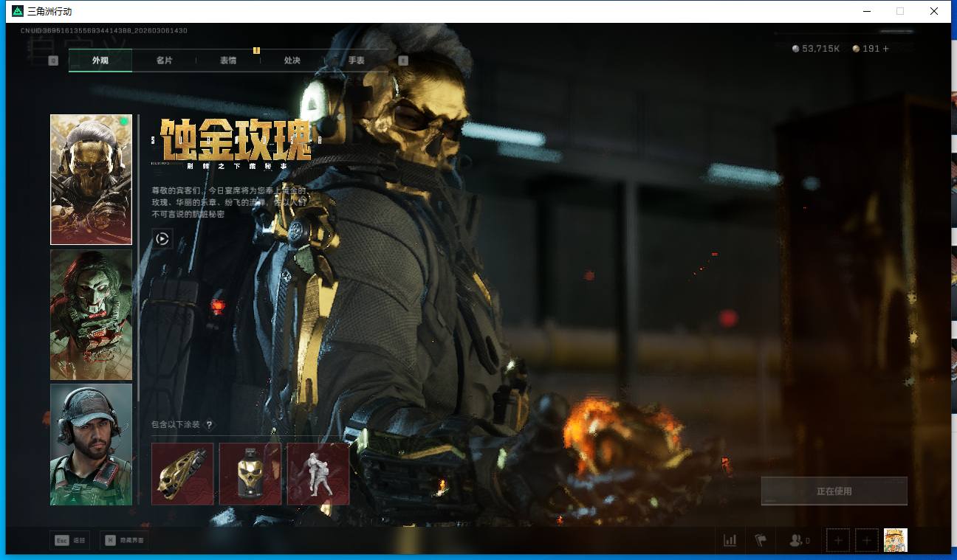Click the 蚀金玫瑰 skin title
This screenshot has width=957, height=560.
tap(236, 139)
